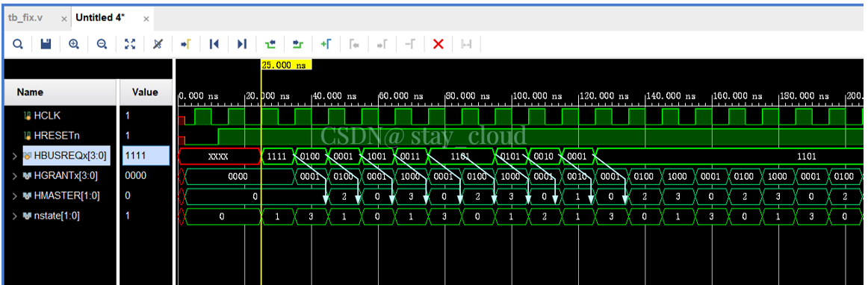Click the HGRANTx bus icon
This screenshot has height=285, width=868.
click(27, 177)
